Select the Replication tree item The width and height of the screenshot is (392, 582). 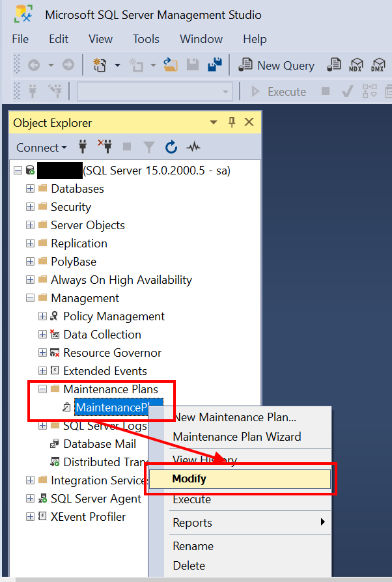79,243
